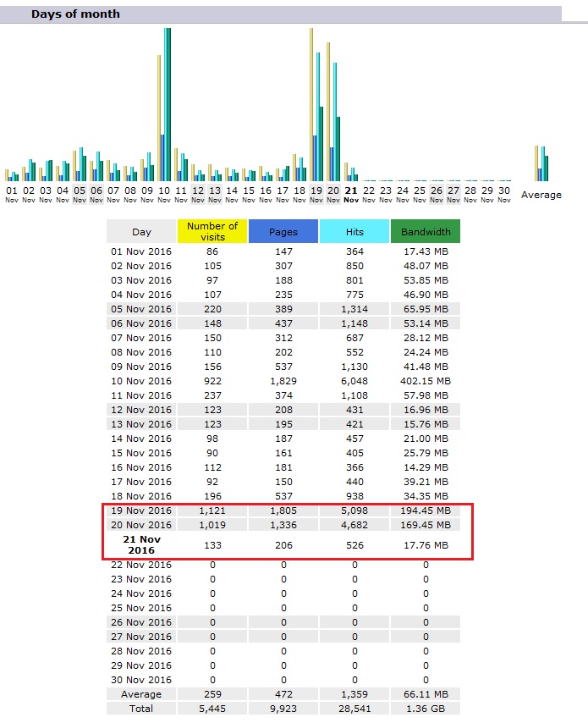Viewport: 588px width, 723px height.
Task: Select the blue "Pages" column header
Action: [x=283, y=231]
